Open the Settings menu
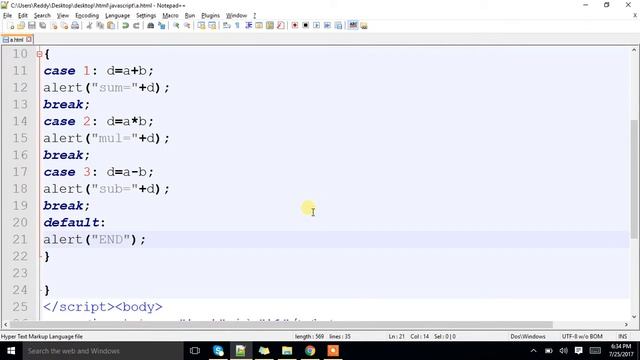The image size is (640, 360). (146, 16)
